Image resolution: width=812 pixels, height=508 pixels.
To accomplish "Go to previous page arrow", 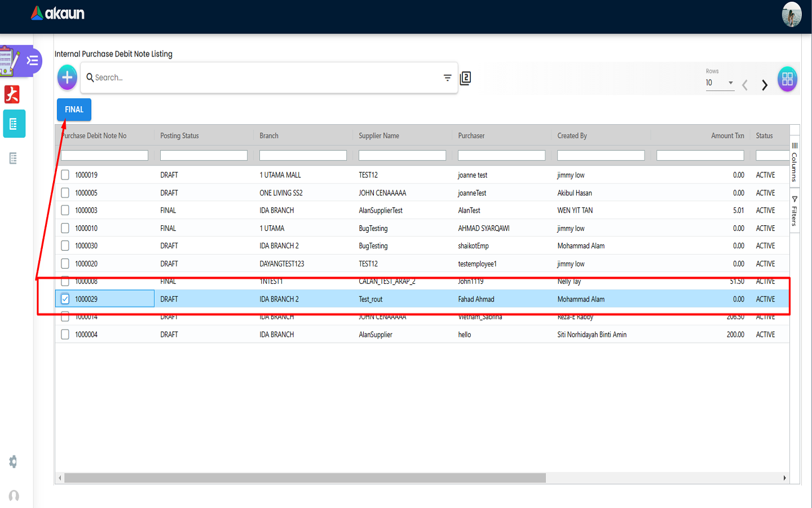I will pos(745,85).
